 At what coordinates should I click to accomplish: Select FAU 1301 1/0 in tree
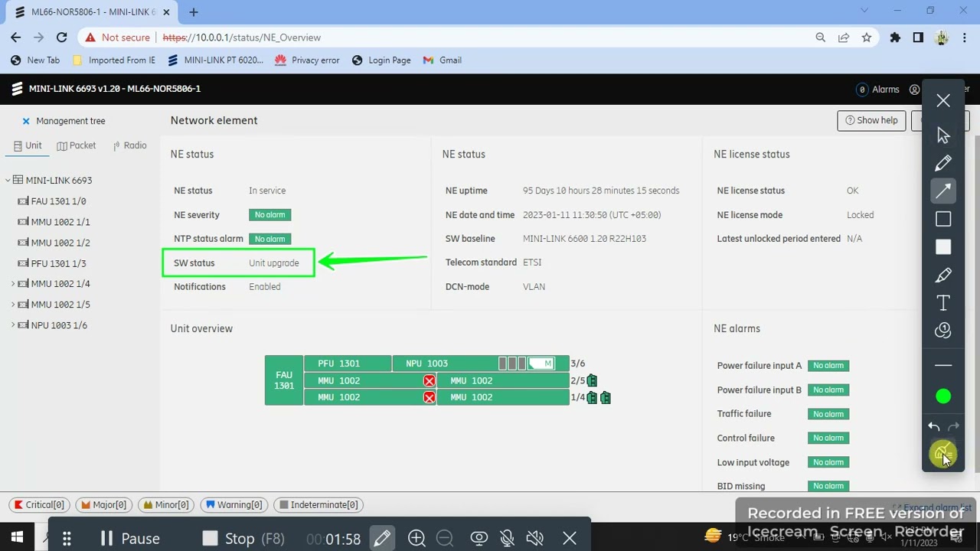click(x=58, y=201)
